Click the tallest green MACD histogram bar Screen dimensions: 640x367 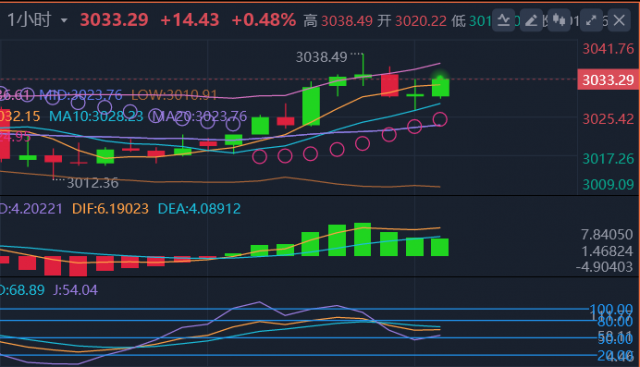[362, 239]
